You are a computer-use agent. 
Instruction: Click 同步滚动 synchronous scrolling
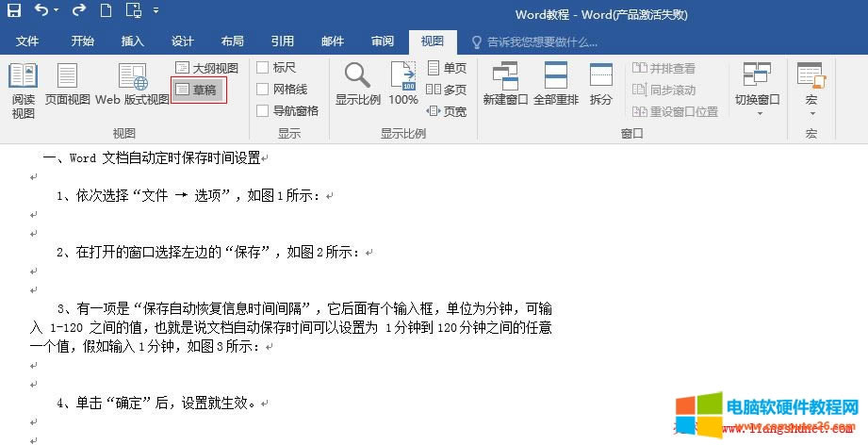pos(663,90)
